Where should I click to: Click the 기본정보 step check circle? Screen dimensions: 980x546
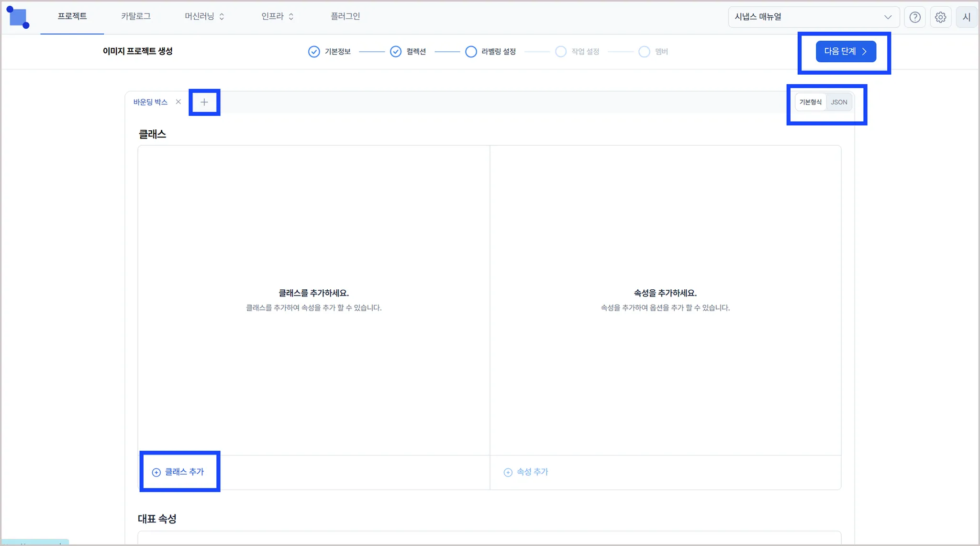tap(314, 52)
